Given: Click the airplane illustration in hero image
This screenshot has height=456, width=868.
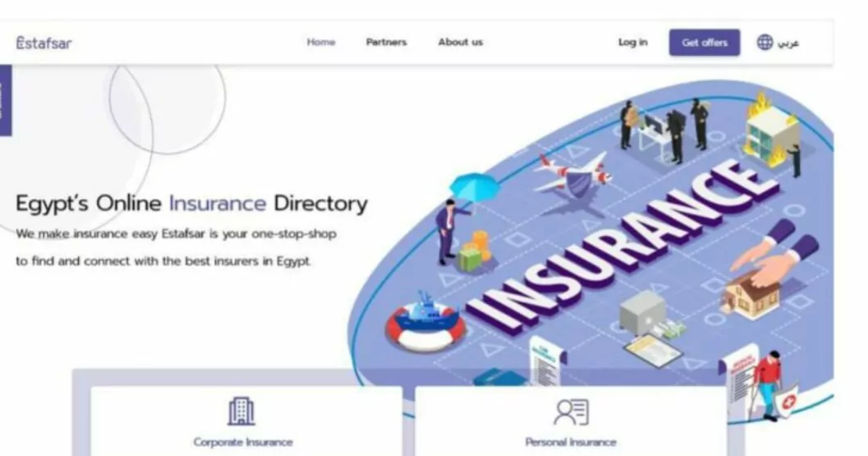Looking at the screenshot, I should pyautogui.click(x=574, y=174).
